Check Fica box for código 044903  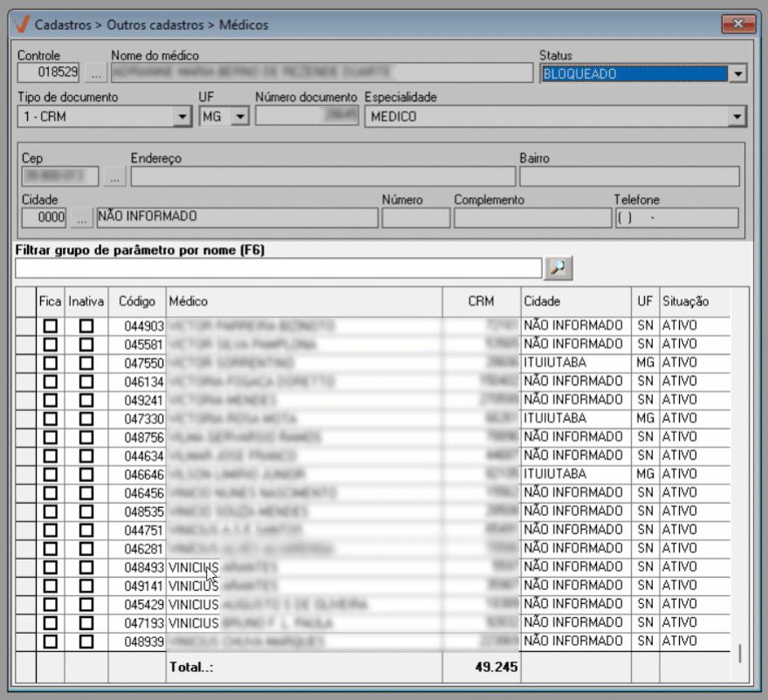coord(51,326)
